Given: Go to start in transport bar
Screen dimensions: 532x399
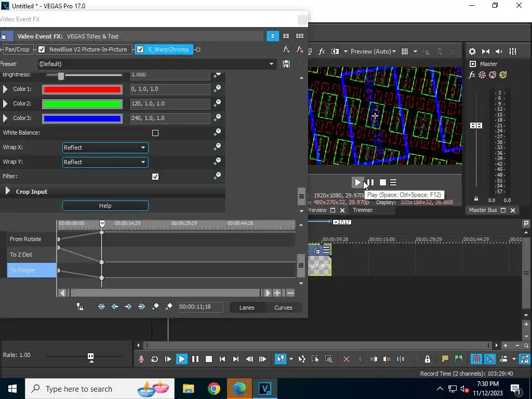Looking at the screenshot, I should (x=222, y=359).
